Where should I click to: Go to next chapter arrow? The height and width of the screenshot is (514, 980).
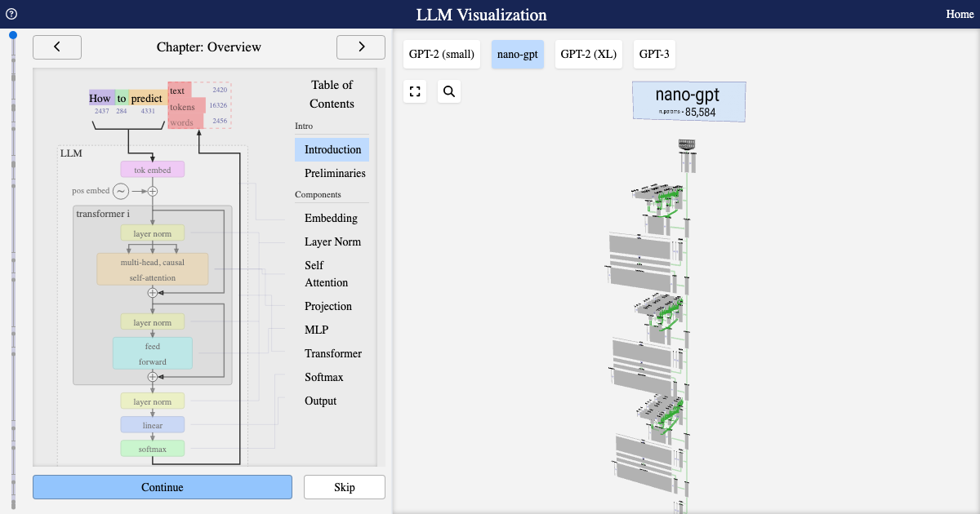click(x=361, y=47)
